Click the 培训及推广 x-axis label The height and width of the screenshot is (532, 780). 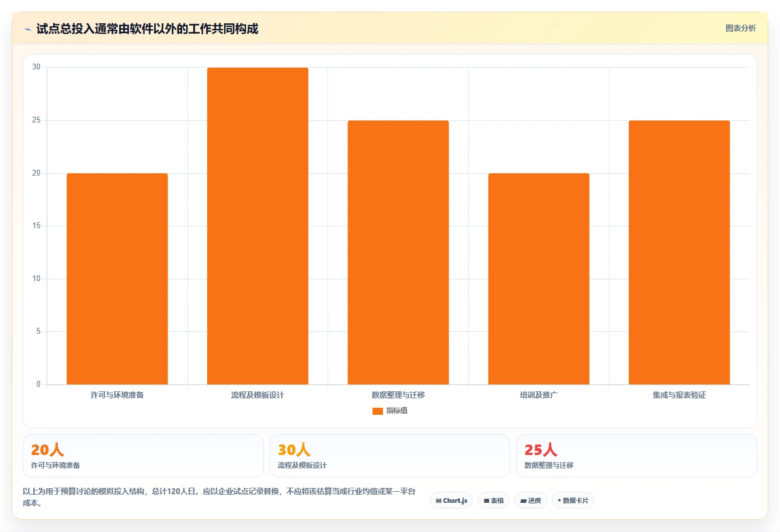(x=539, y=395)
